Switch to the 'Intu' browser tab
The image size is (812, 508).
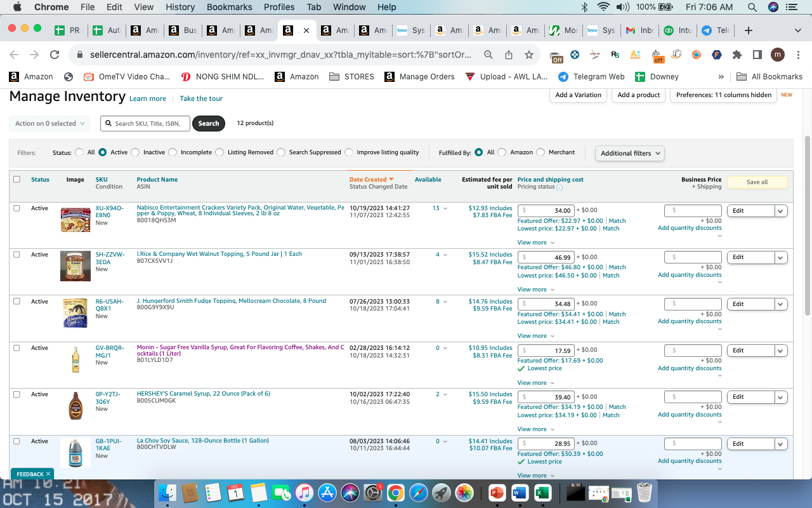coord(678,30)
